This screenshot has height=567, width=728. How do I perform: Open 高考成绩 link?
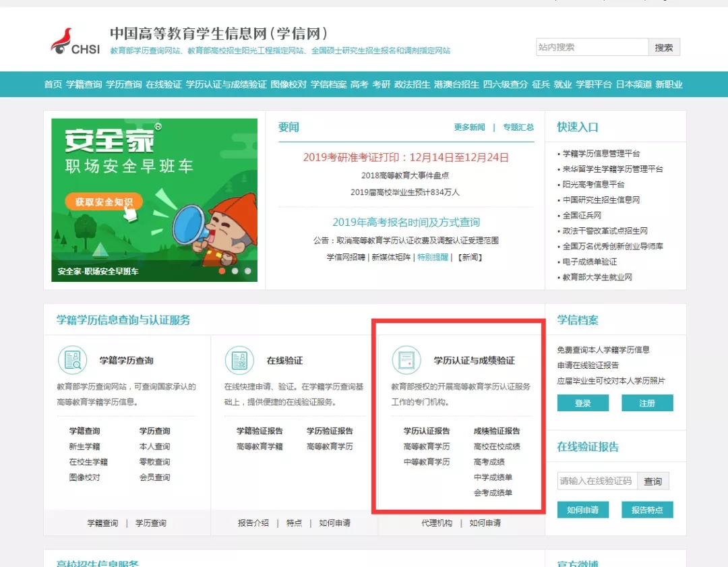[x=489, y=462]
